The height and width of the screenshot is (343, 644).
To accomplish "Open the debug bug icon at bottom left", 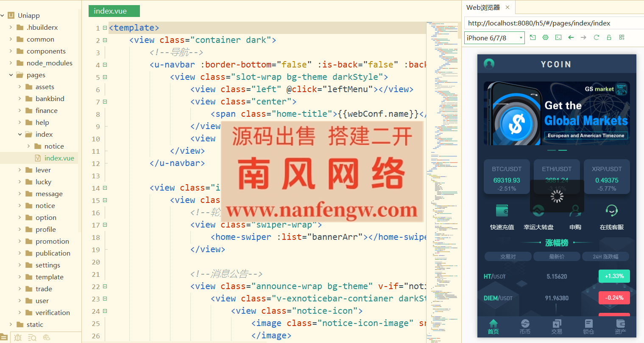I will point(18,337).
